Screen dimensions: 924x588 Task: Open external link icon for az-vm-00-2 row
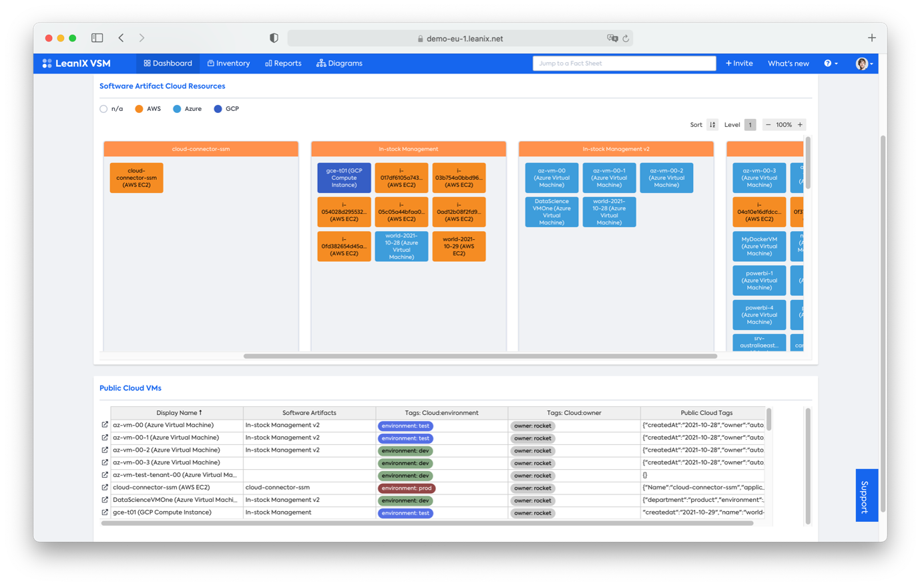point(105,450)
